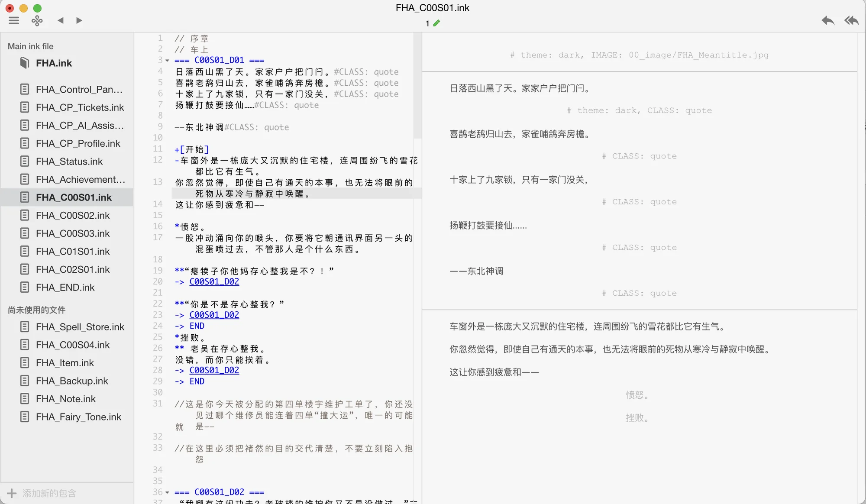Screen dimensions: 866x504
Task: Click the FHA_CP_Profile.ink document icon
Action: [25, 143]
